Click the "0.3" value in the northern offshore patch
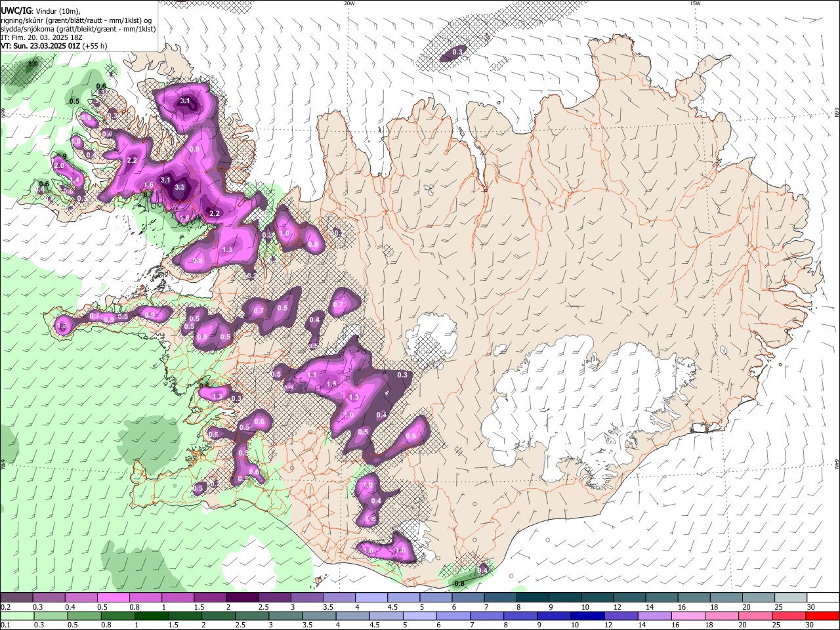 point(458,52)
